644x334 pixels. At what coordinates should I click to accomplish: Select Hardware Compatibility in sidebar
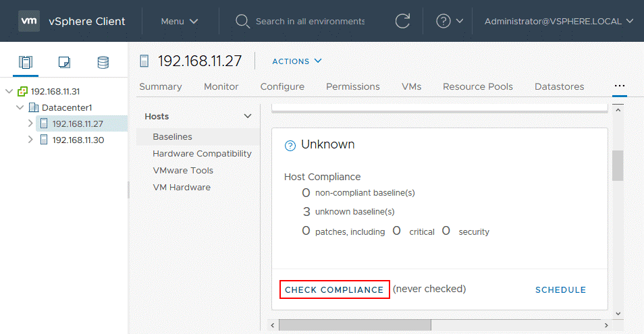[202, 154]
